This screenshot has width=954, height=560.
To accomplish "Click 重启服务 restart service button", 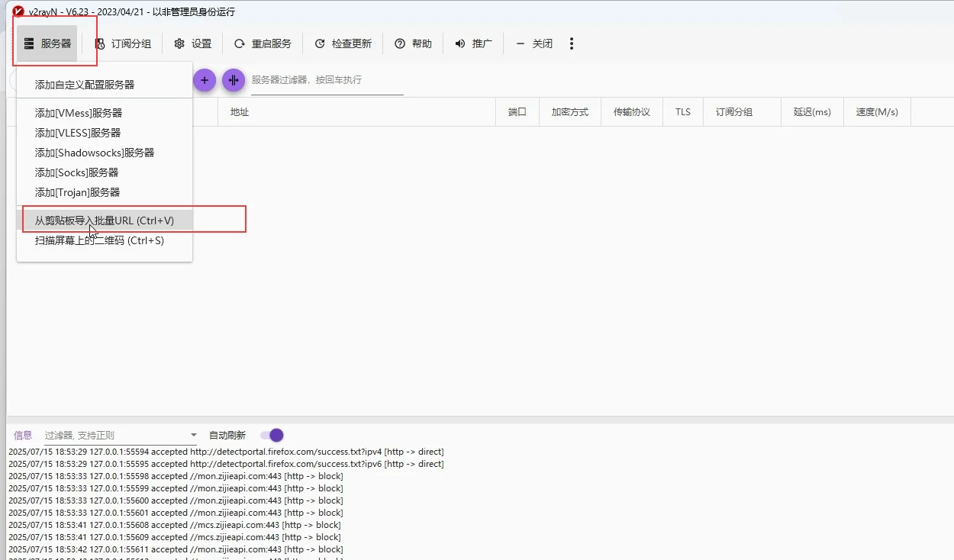I will tap(263, 43).
